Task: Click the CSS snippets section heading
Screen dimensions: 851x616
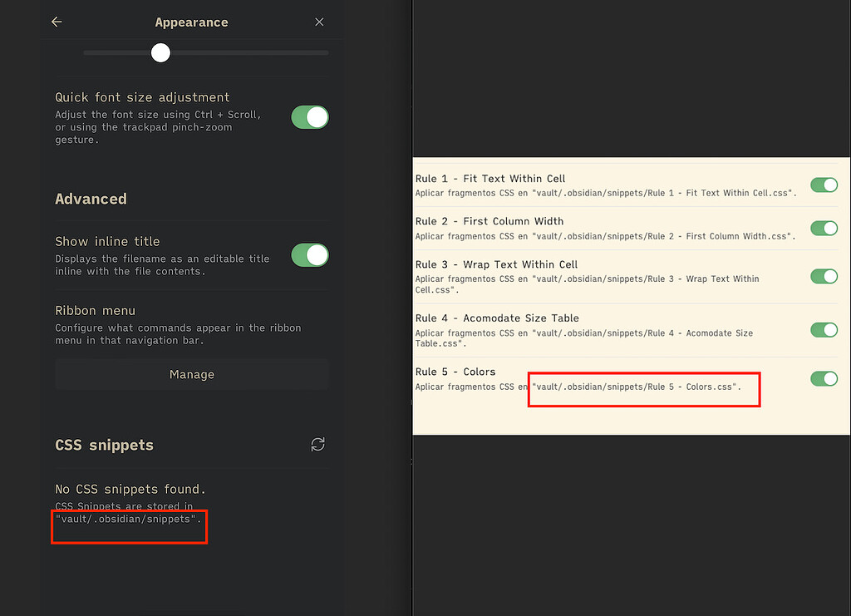Action: tap(104, 445)
